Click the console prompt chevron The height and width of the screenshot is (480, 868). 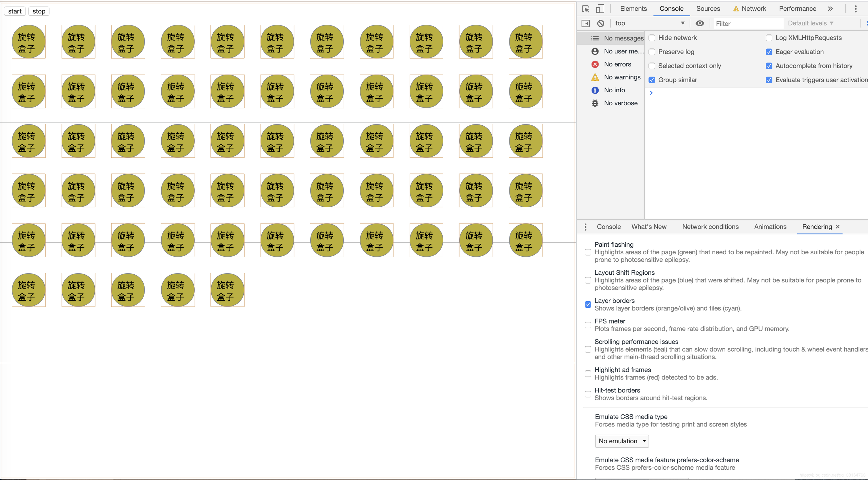coord(651,93)
